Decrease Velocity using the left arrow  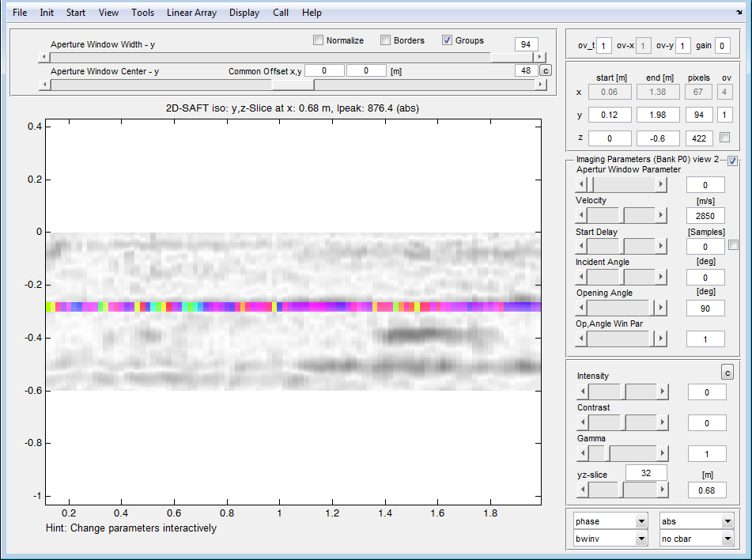[581, 215]
